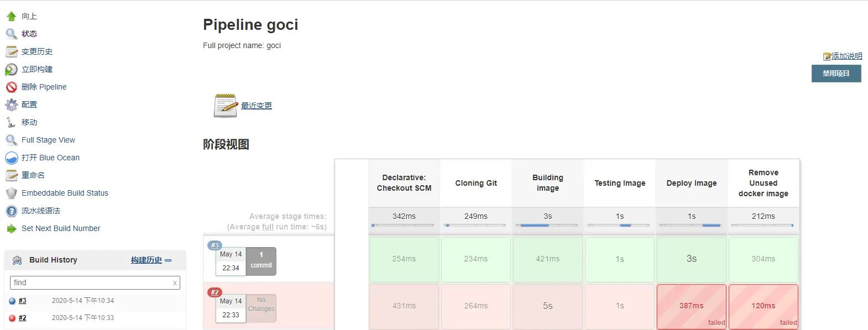Click the configure gear icon
The width and height of the screenshot is (868, 330).
[x=11, y=104]
